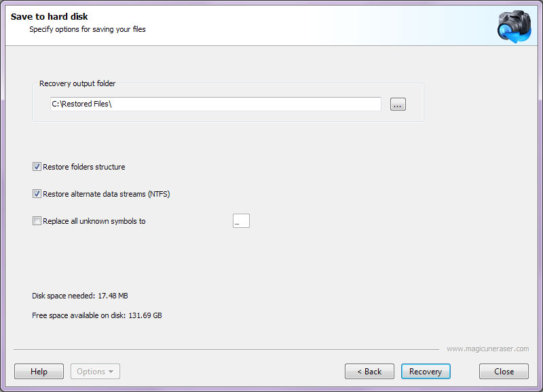Enable Replace all unknown symbols to
This screenshot has width=543, height=392.
37,220
